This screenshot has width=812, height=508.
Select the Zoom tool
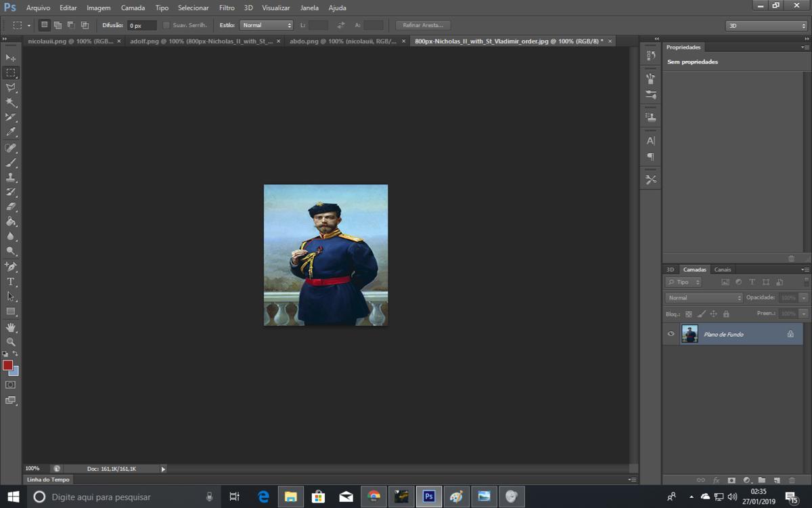point(11,342)
